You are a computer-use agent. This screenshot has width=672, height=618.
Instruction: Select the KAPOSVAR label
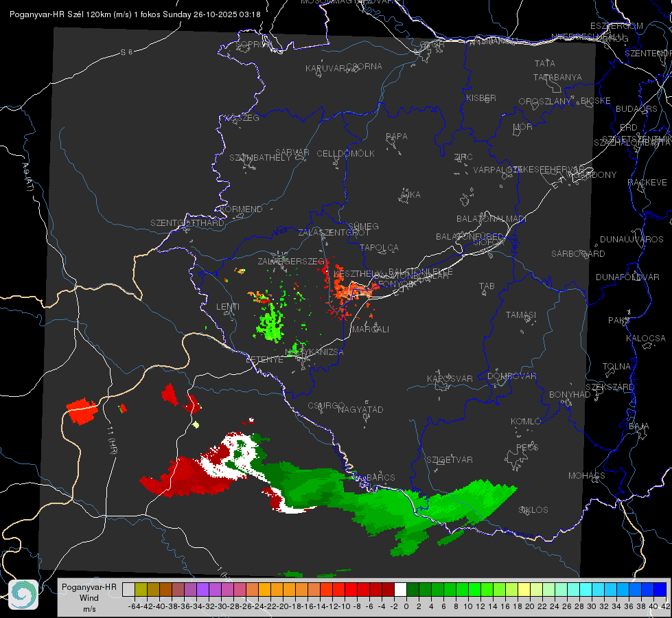tap(450, 378)
